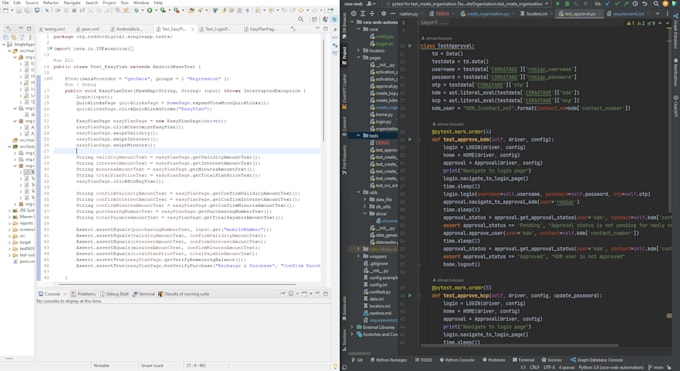This screenshot has height=371, width=680.
Task: Minimize the Eclipse editor area
Action: pyautogui.click(x=317, y=29)
